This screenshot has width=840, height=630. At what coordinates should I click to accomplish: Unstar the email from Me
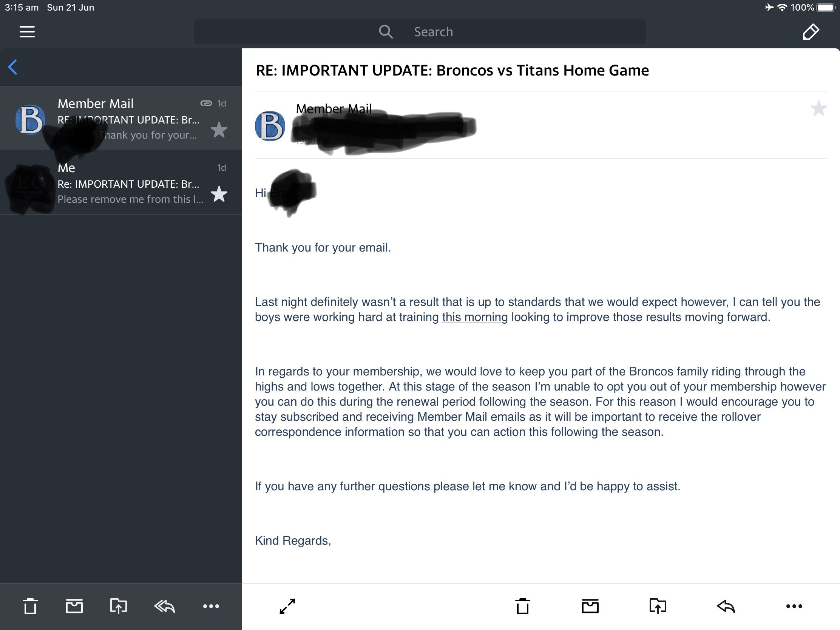coord(219,194)
